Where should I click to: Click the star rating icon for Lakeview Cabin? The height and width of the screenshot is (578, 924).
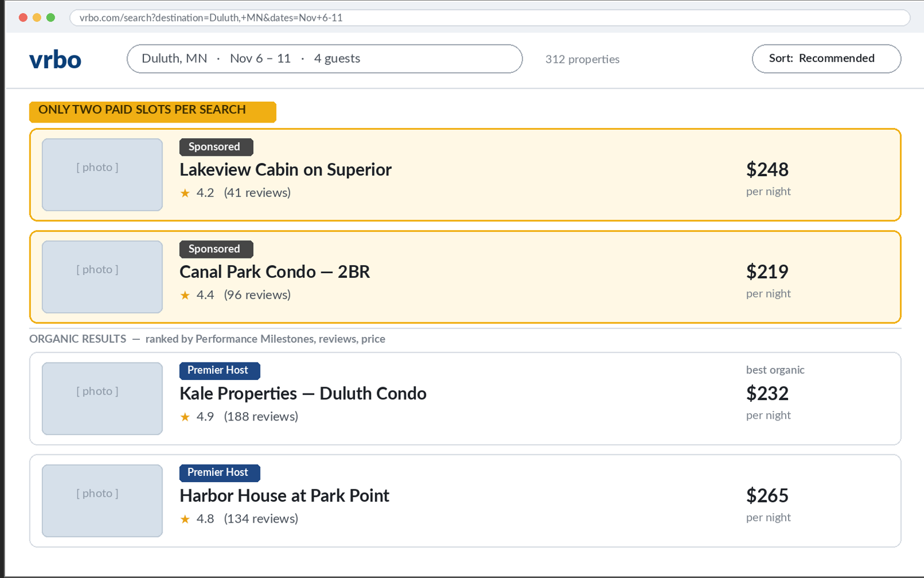click(185, 193)
